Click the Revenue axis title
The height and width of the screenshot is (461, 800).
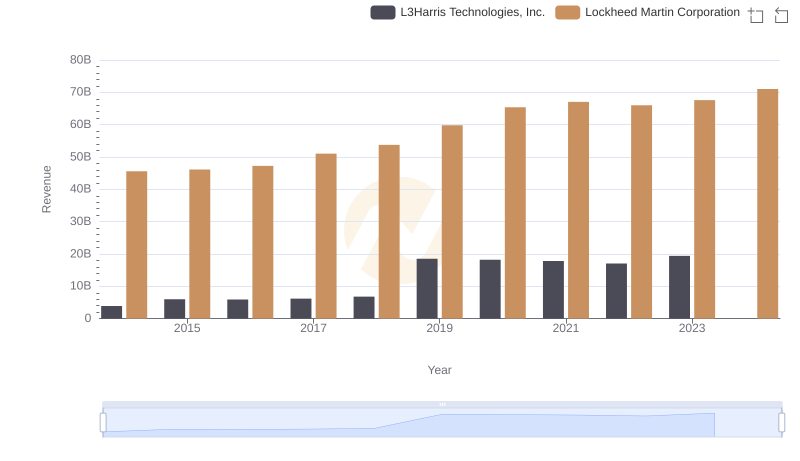(46, 189)
